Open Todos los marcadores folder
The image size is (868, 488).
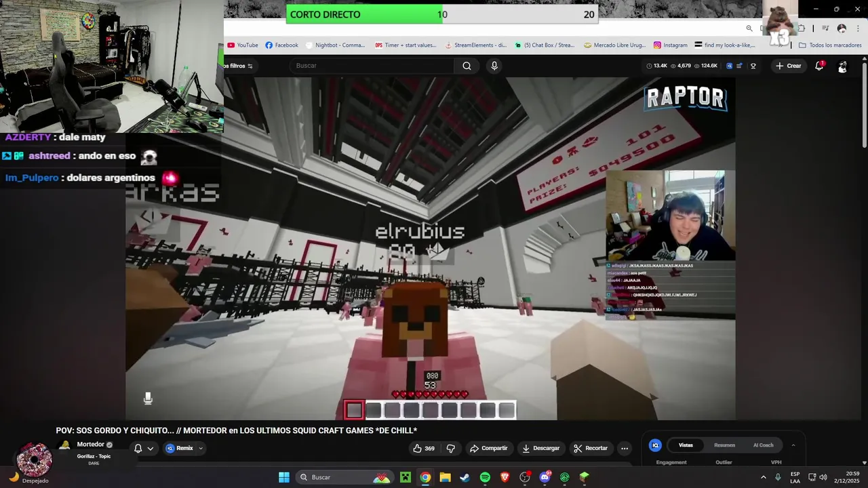830,45
